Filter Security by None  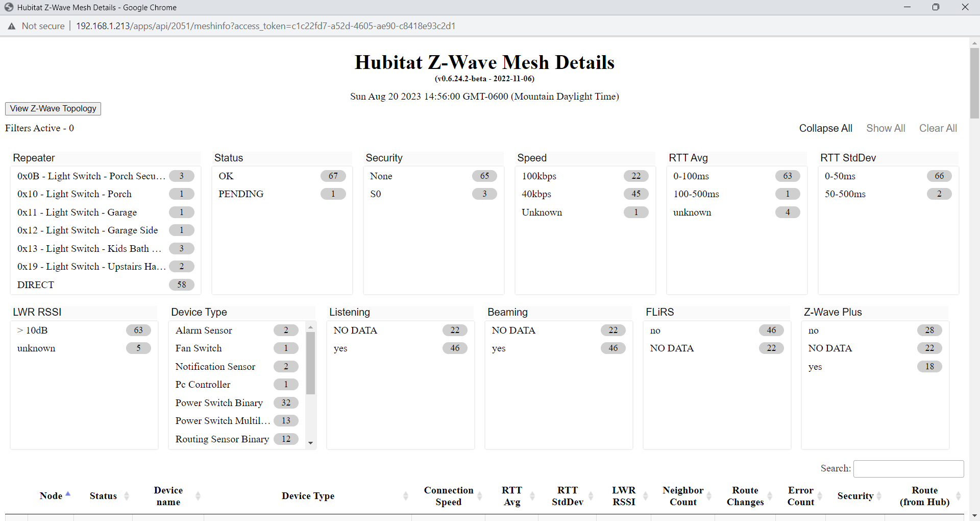(433, 176)
